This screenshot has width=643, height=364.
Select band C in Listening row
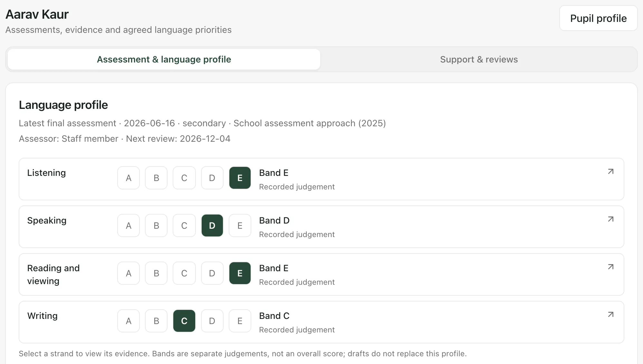[184, 178]
